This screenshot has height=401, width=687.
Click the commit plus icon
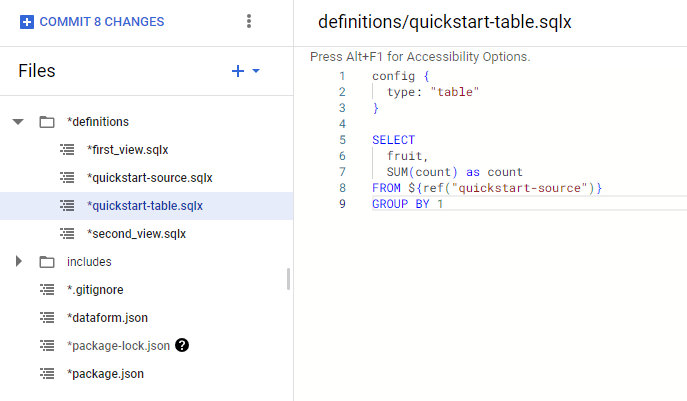tap(27, 22)
